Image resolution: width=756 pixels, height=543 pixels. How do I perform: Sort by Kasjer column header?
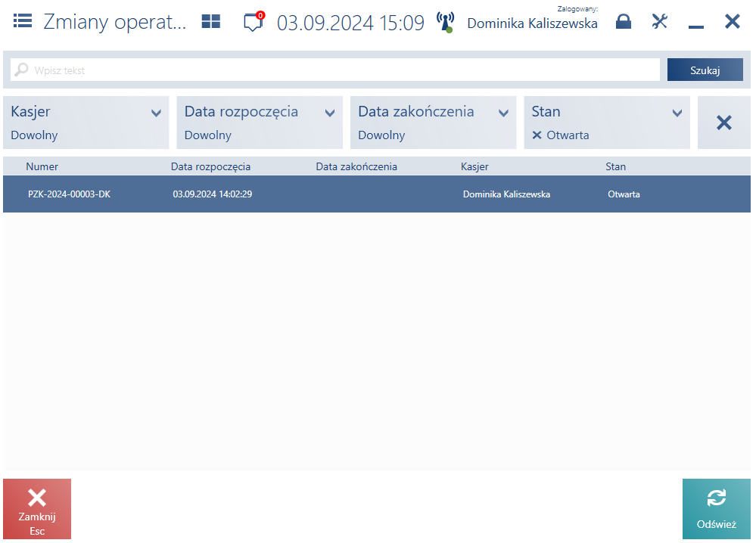click(474, 166)
